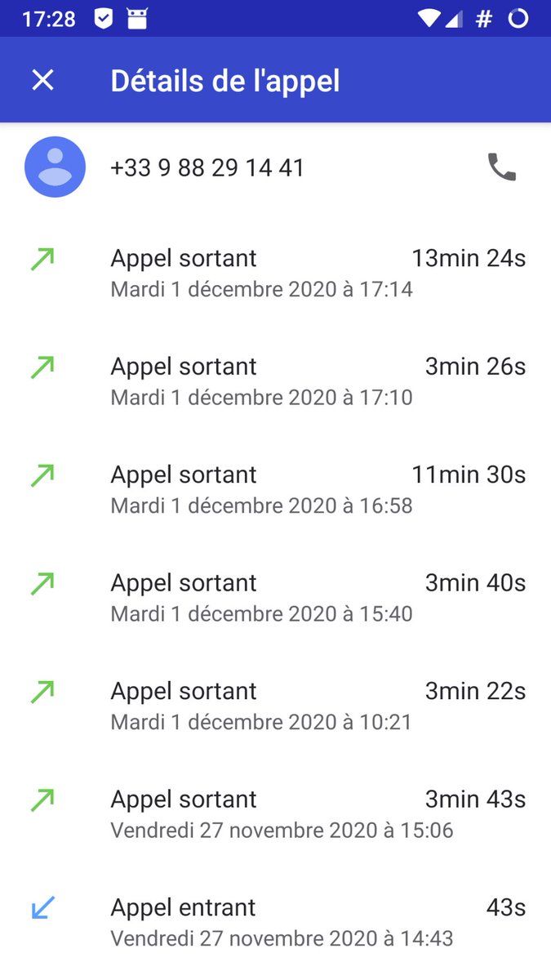Tap the shield icon in status bar
This screenshot has height=980, width=551.
point(104,19)
